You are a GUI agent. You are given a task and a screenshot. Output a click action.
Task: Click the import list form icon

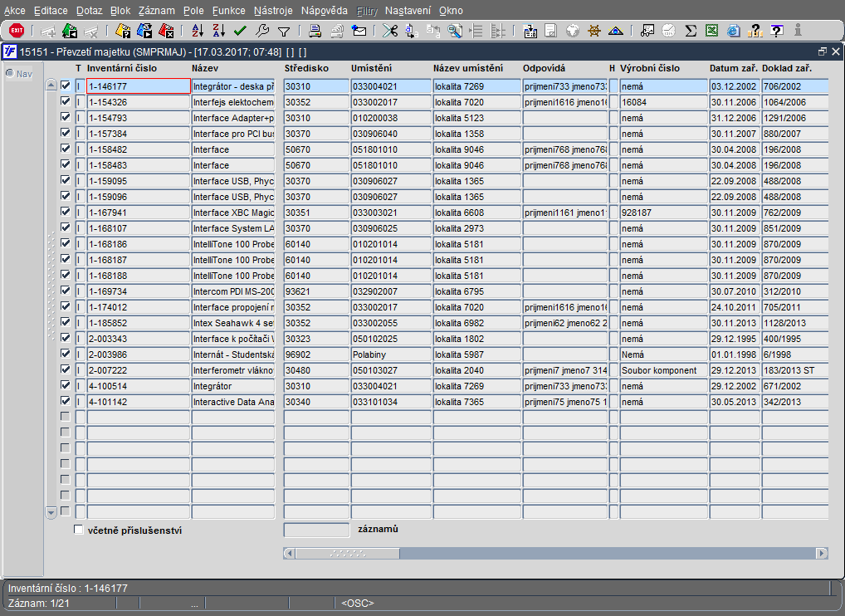click(x=530, y=31)
